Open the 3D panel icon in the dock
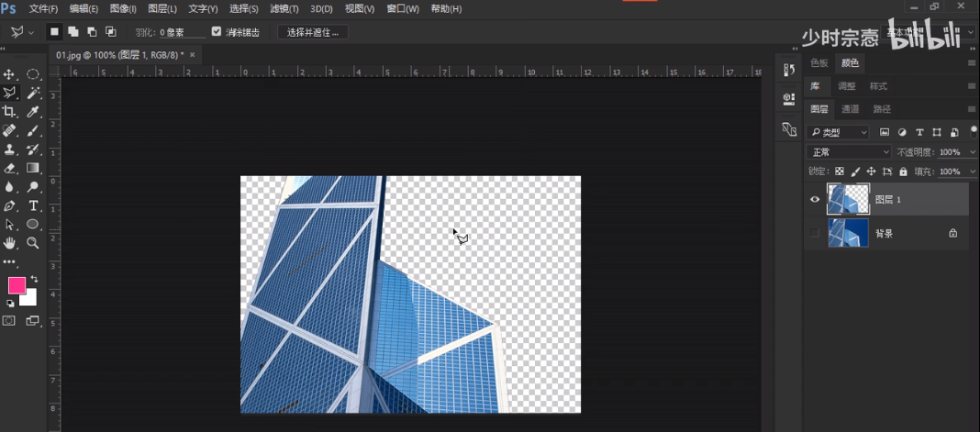This screenshot has width=980, height=432. tap(789, 128)
